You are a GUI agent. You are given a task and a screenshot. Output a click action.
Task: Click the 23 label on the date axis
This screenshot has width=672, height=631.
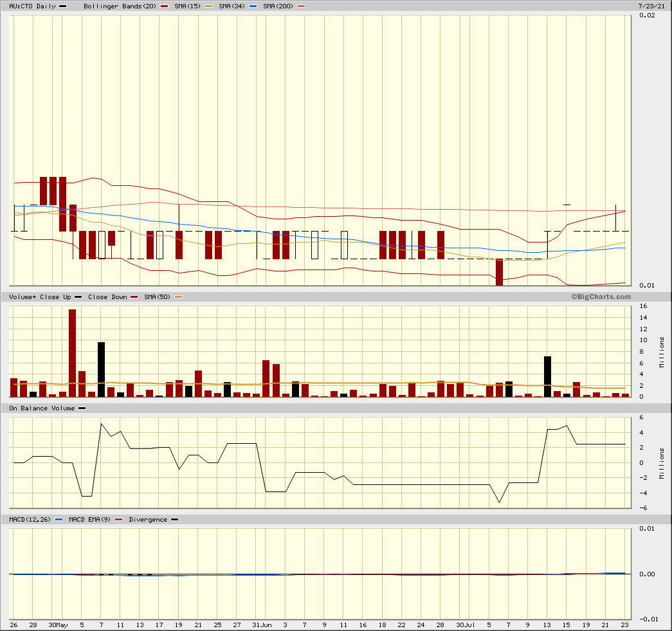coord(625,625)
